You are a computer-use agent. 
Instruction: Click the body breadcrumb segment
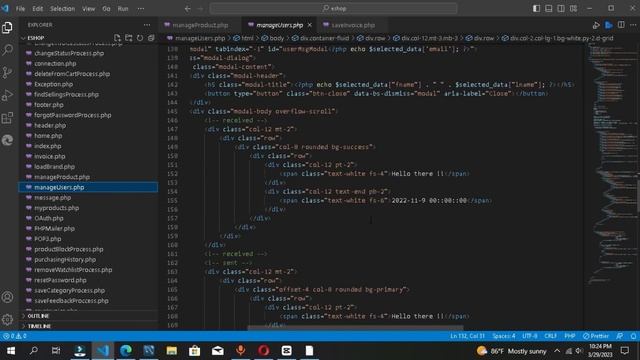[276, 38]
